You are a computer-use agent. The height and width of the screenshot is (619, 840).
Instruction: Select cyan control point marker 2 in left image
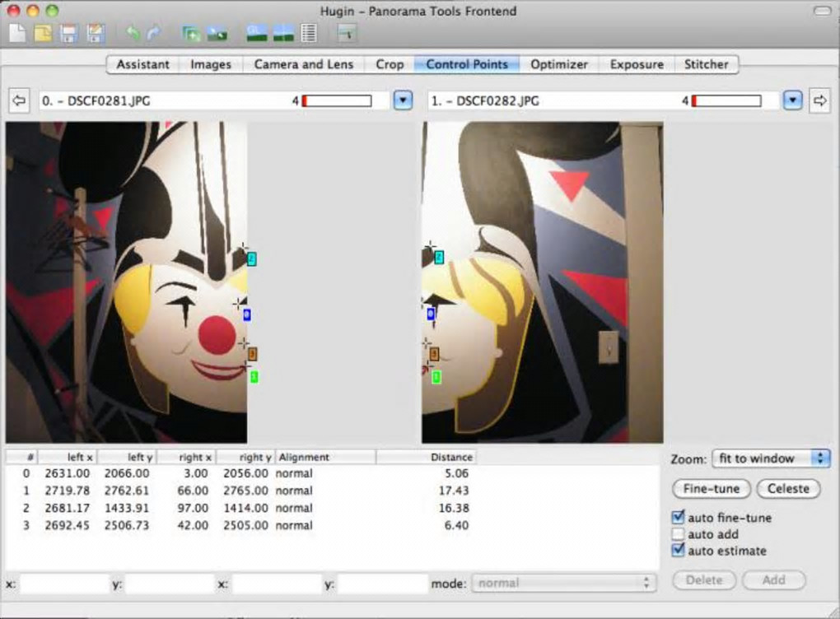(x=252, y=259)
